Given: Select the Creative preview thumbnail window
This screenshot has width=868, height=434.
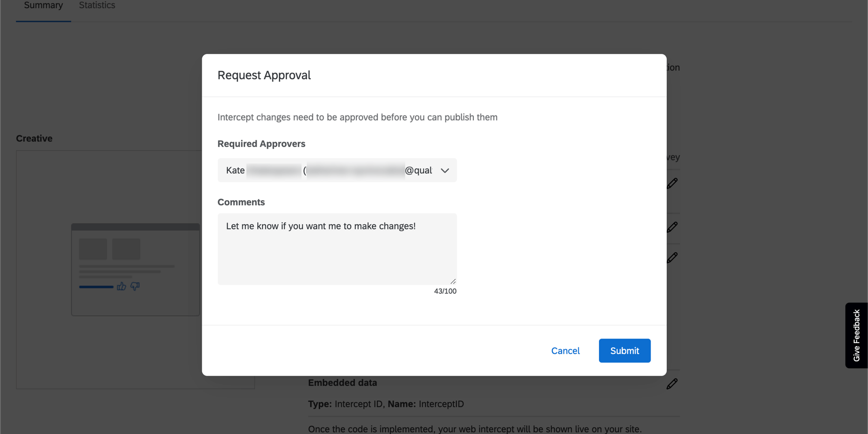Looking at the screenshot, I should tap(135, 270).
